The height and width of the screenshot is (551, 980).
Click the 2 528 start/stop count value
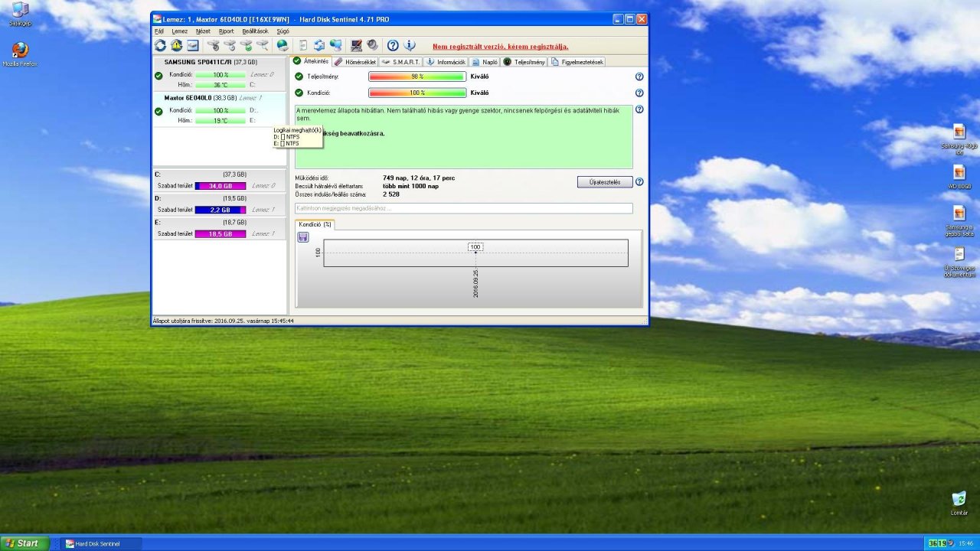point(391,194)
